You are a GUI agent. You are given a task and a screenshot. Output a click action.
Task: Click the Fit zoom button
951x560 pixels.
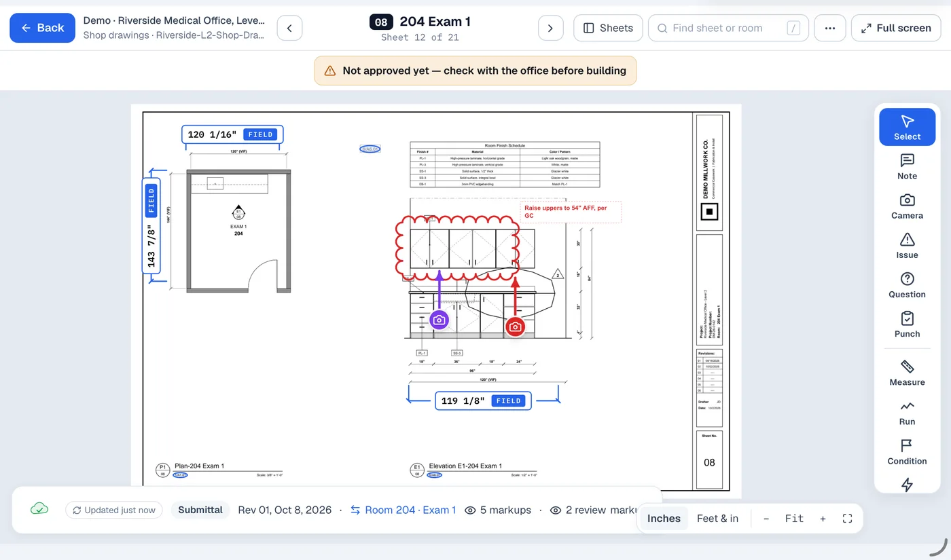794,519
